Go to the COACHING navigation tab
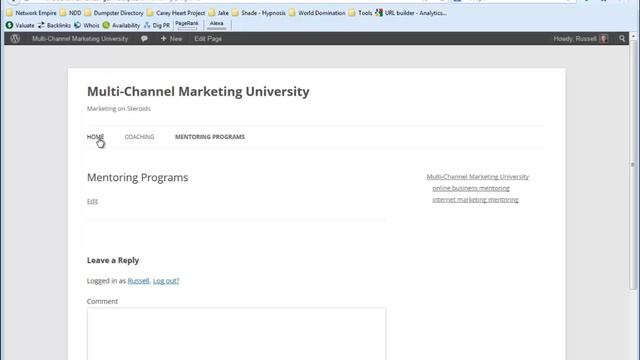 pyautogui.click(x=139, y=137)
